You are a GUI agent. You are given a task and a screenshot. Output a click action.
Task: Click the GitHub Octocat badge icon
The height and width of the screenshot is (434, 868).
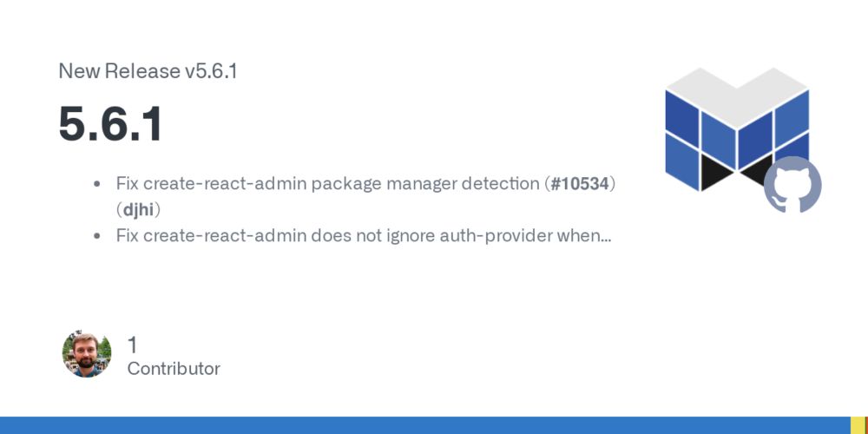click(x=792, y=185)
